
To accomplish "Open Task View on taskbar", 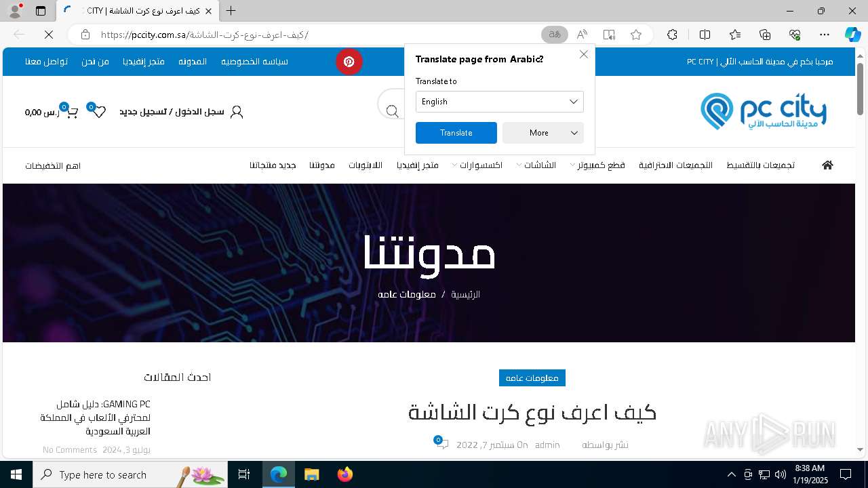I will point(244,474).
